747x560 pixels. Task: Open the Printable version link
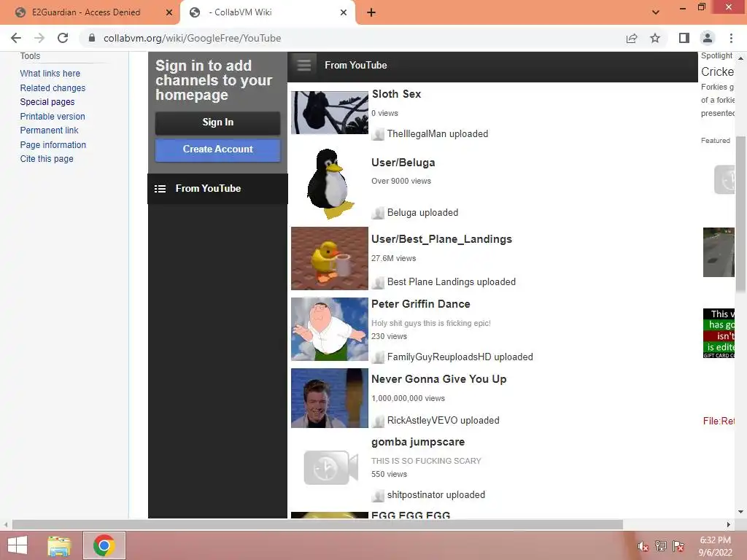(53, 116)
